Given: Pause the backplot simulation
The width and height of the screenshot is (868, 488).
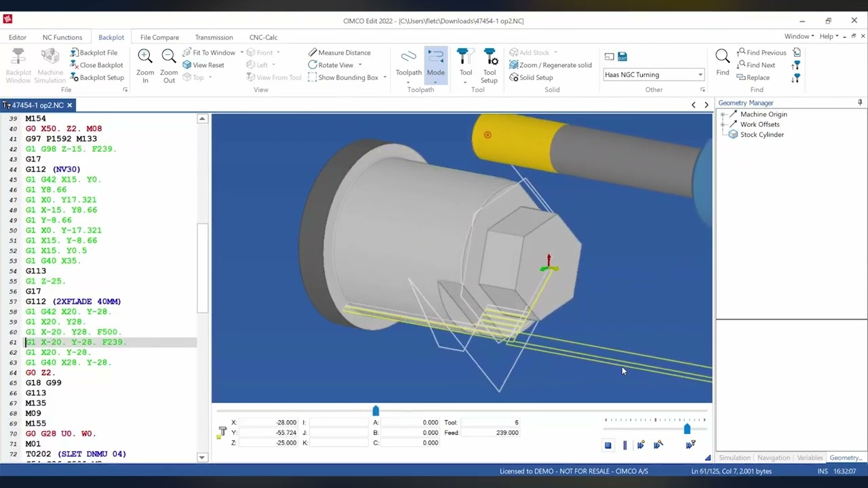Looking at the screenshot, I should click(625, 445).
